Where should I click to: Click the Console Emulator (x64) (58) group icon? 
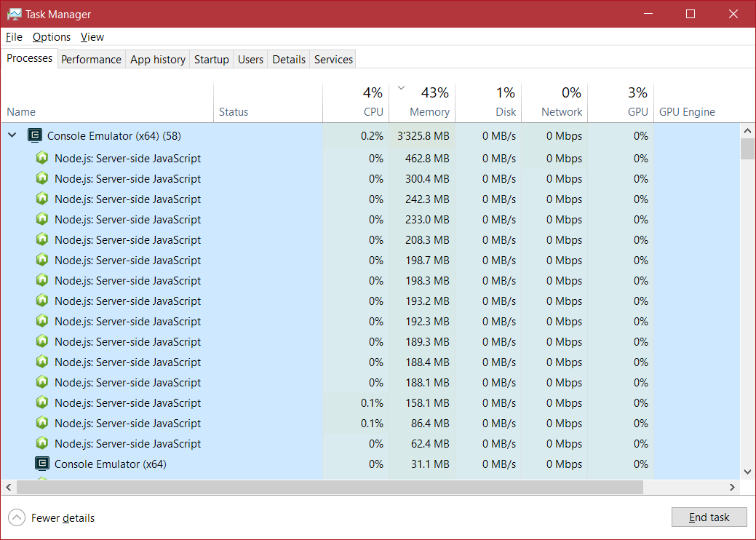point(34,135)
